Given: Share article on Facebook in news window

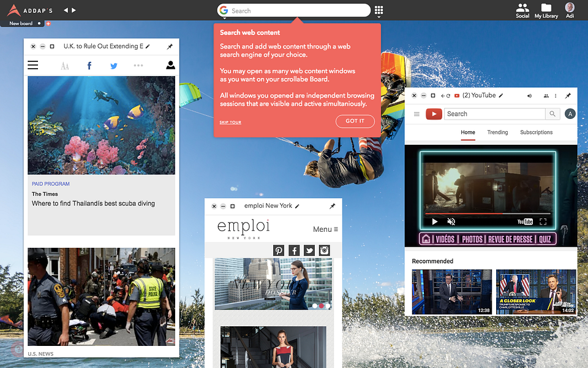Looking at the screenshot, I should 89,66.
